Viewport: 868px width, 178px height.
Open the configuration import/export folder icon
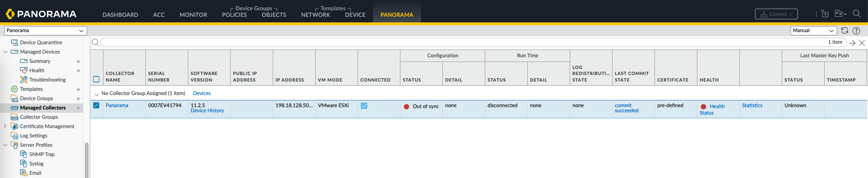click(x=838, y=14)
